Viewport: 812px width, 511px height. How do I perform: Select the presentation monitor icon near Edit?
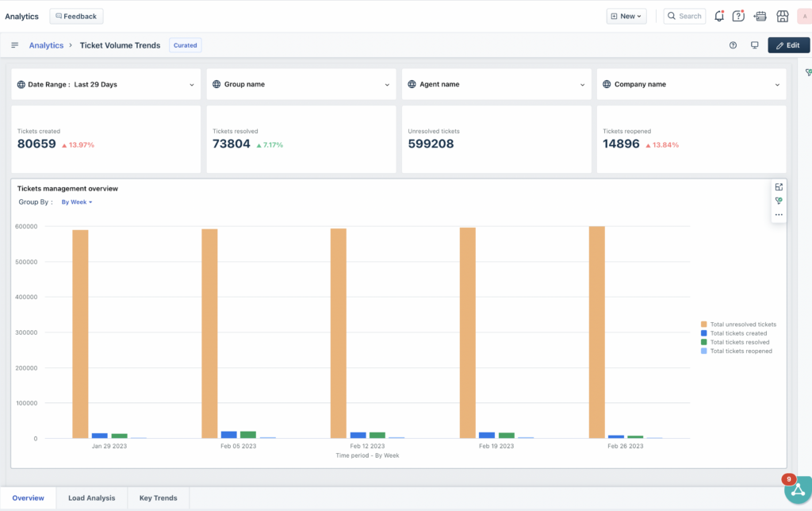[x=754, y=45]
